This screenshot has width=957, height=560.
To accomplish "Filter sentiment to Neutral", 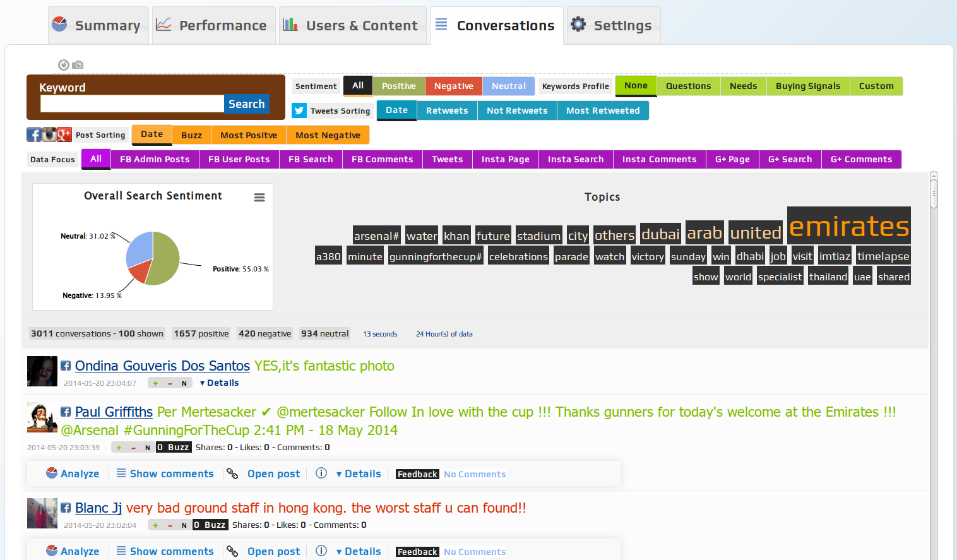I will [x=509, y=86].
